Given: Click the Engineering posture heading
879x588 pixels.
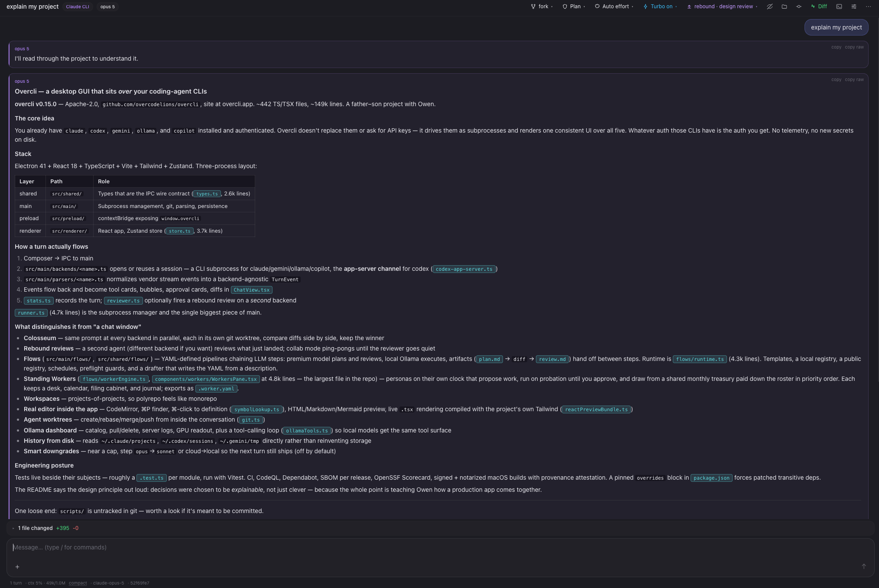Looking at the screenshot, I should pyautogui.click(x=44, y=465).
